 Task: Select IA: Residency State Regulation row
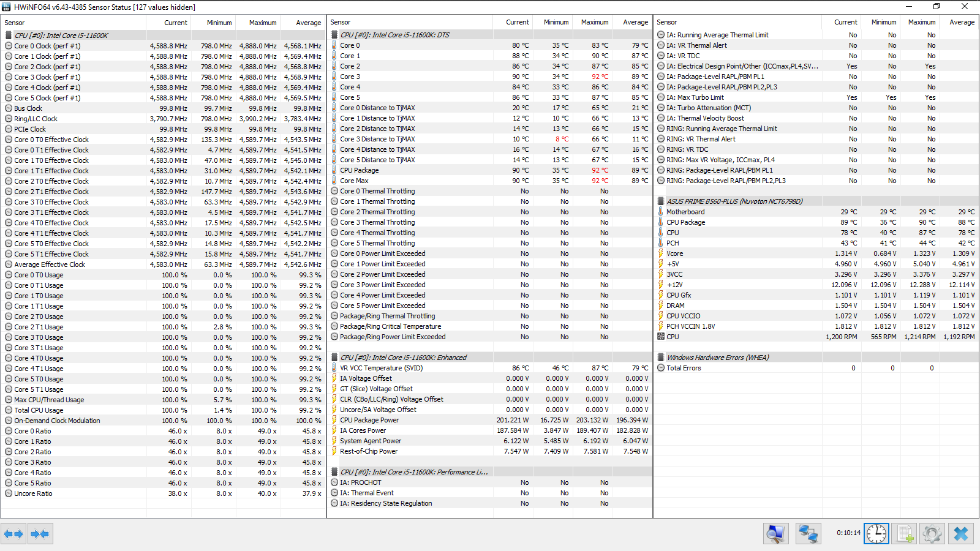[x=489, y=503]
